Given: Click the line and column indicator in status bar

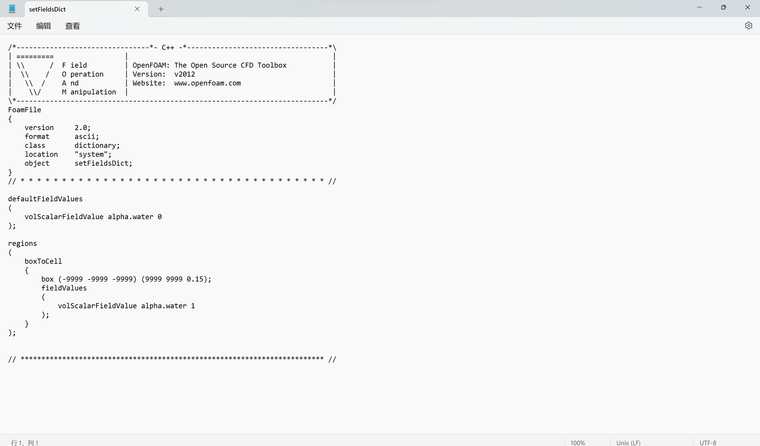Looking at the screenshot, I should (25, 442).
